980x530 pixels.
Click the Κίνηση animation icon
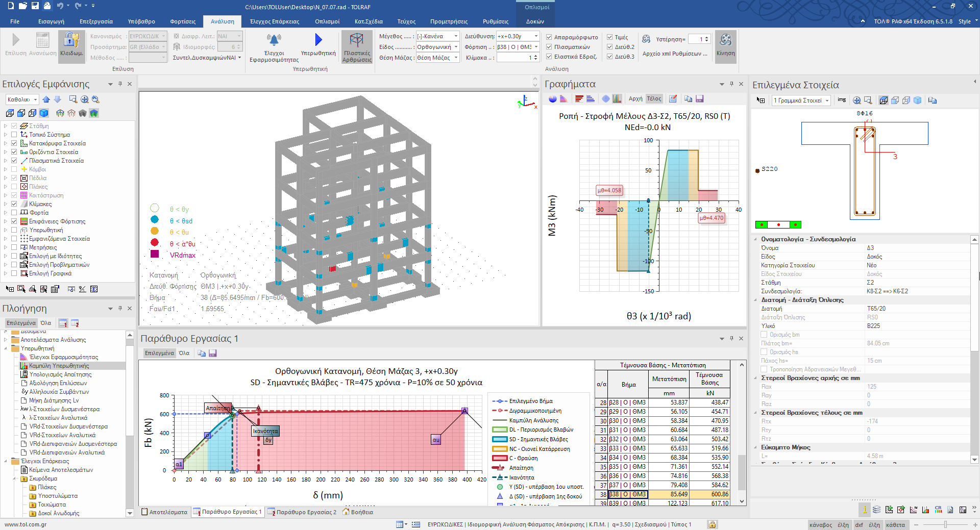tap(725, 40)
